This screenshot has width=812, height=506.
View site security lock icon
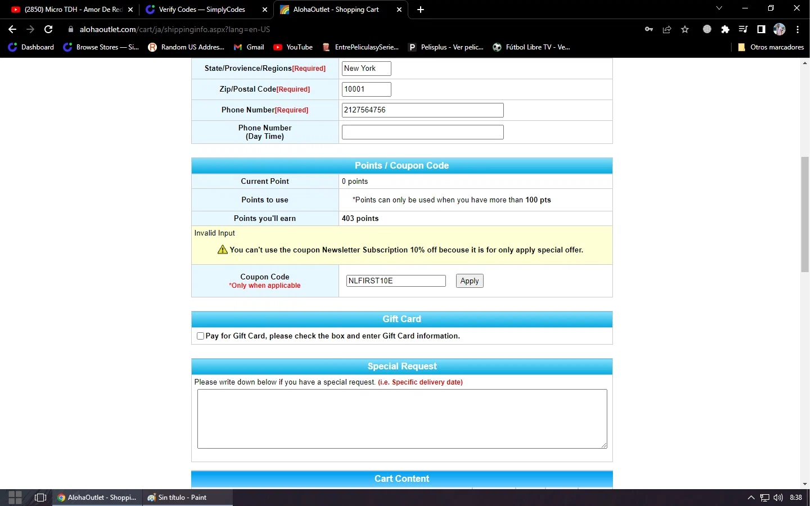[x=70, y=29]
